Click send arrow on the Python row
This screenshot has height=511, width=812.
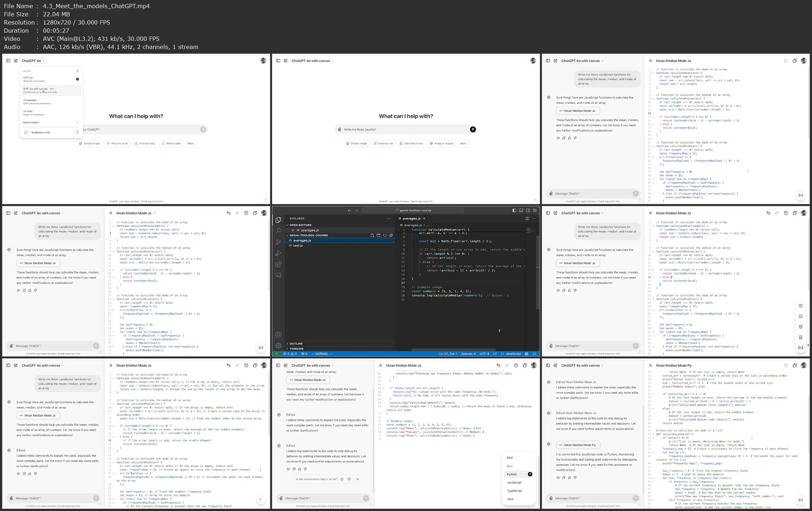530,474
